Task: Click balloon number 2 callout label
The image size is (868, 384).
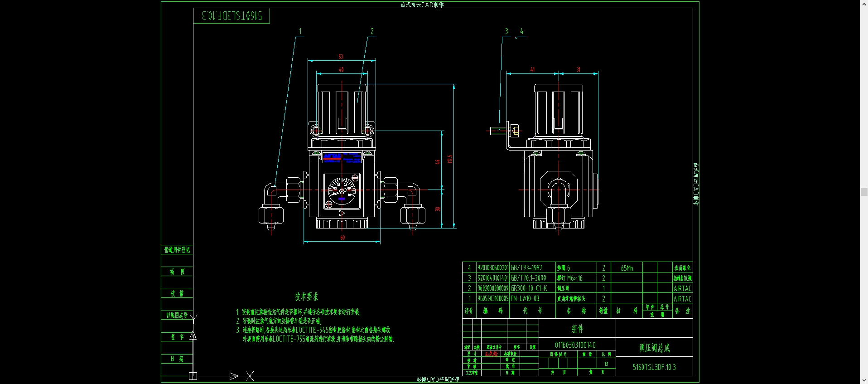Action: click(372, 31)
